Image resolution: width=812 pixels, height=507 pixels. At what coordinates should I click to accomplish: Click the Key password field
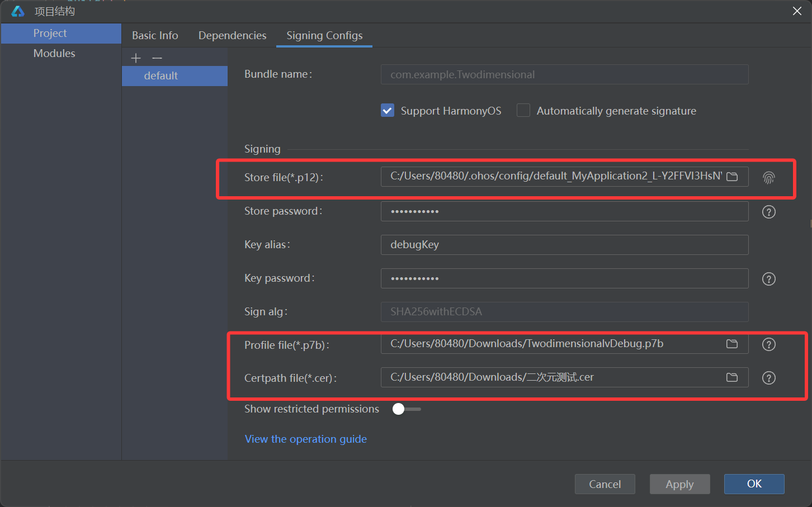click(564, 278)
